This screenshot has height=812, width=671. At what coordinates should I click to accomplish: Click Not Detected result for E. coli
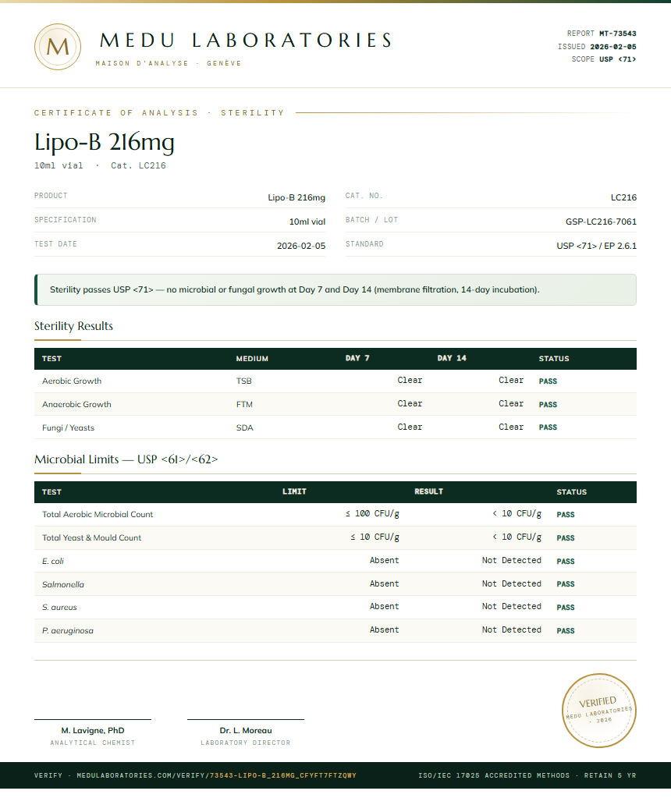[511, 560]
